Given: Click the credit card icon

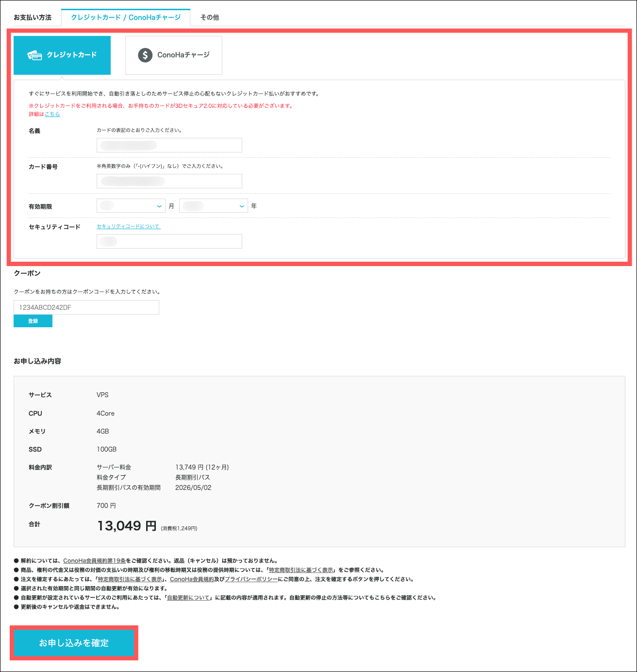Looking at the screenshot, I should [x=34, y=55].
